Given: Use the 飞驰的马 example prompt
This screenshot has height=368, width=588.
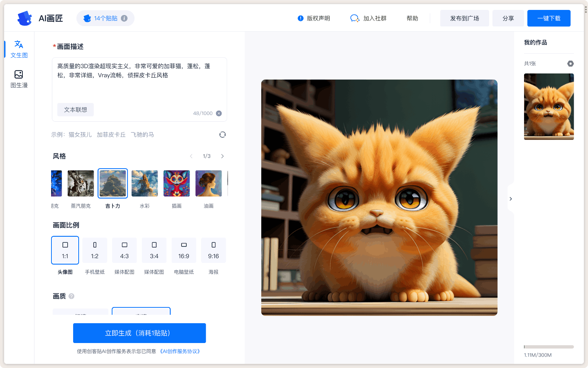Looking at the screenshot, I should point(142,135).
